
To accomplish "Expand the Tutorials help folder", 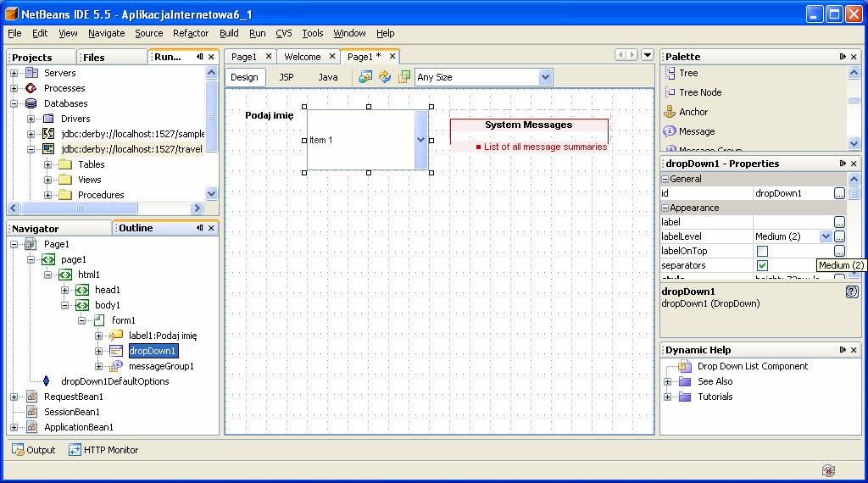I will click(x=668, y=397).
